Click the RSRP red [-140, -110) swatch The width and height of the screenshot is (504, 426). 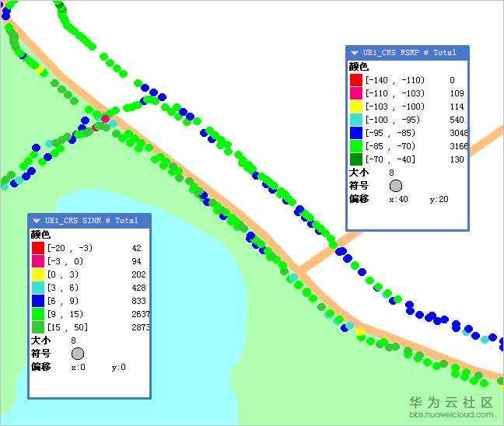[356, 80]
